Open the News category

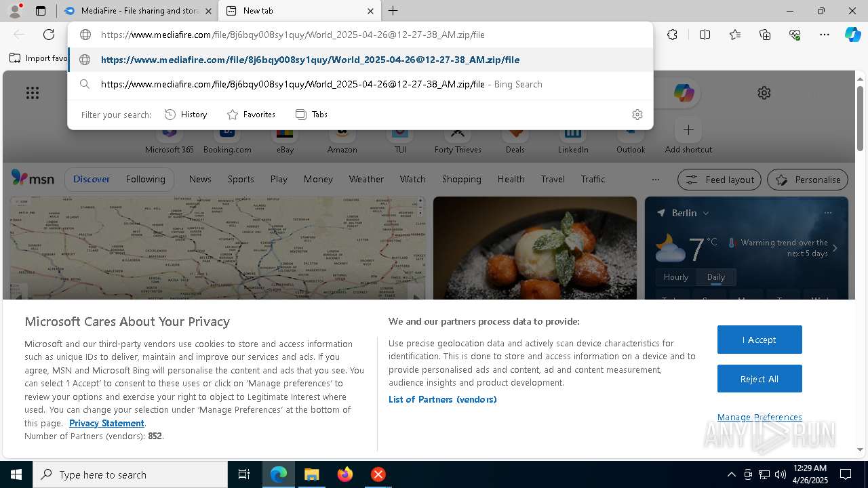pyautogui.click(x=200, y=179)
